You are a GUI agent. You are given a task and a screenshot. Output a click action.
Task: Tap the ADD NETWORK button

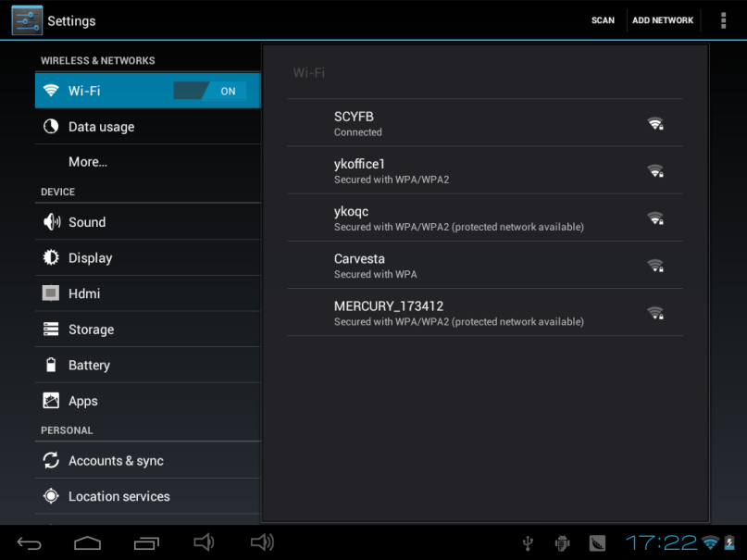(663, 20)
